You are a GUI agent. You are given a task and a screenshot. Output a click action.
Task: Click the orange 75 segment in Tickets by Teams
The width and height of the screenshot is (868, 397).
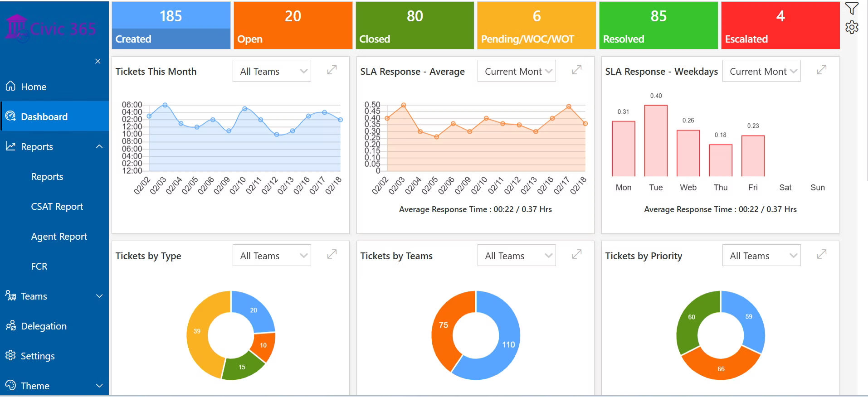(444, 325)
